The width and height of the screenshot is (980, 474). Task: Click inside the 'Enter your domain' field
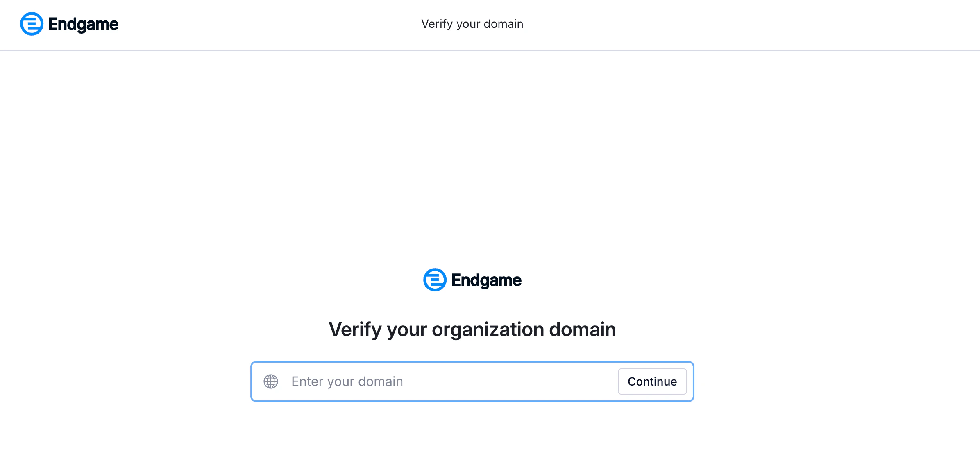tap(410, 381)
